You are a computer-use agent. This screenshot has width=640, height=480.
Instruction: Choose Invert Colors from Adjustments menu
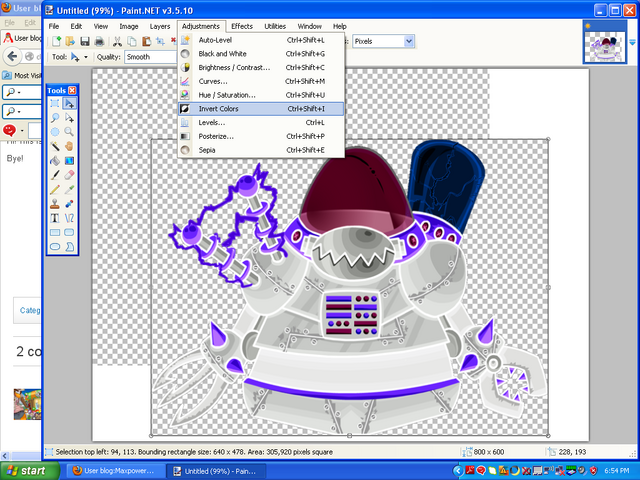pos(261,109)
